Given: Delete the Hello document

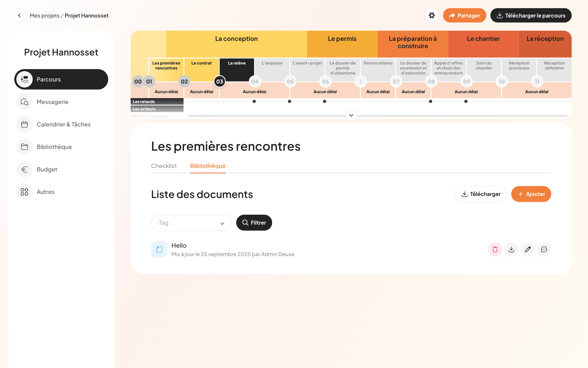Looking at the screenshot, I should 495,249.
